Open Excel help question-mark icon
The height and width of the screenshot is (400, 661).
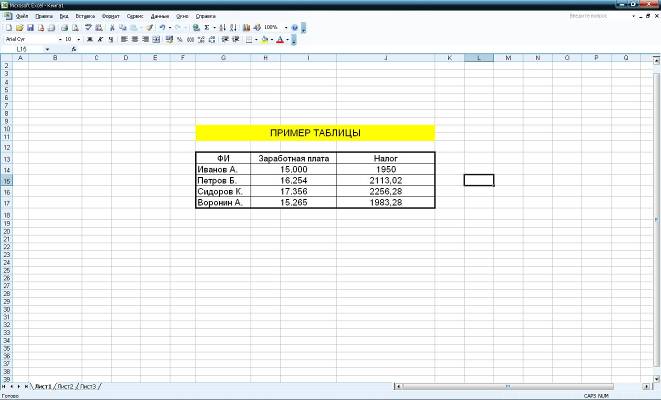tap(294, 28)
